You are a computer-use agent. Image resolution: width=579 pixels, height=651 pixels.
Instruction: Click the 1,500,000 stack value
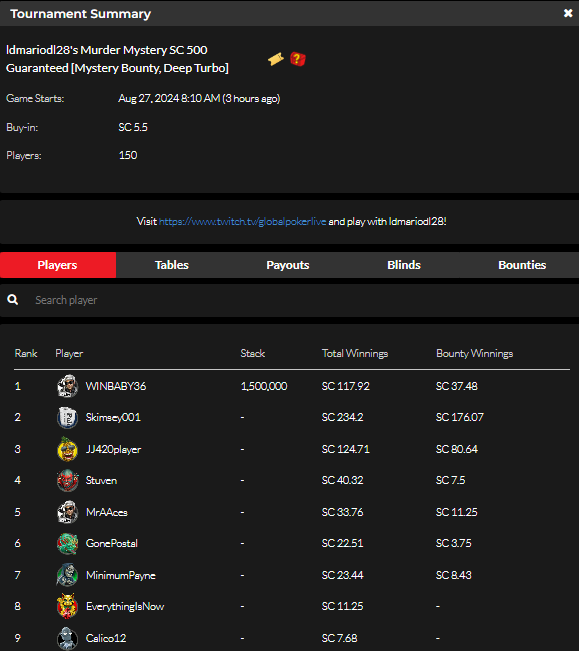pos(264,386)
